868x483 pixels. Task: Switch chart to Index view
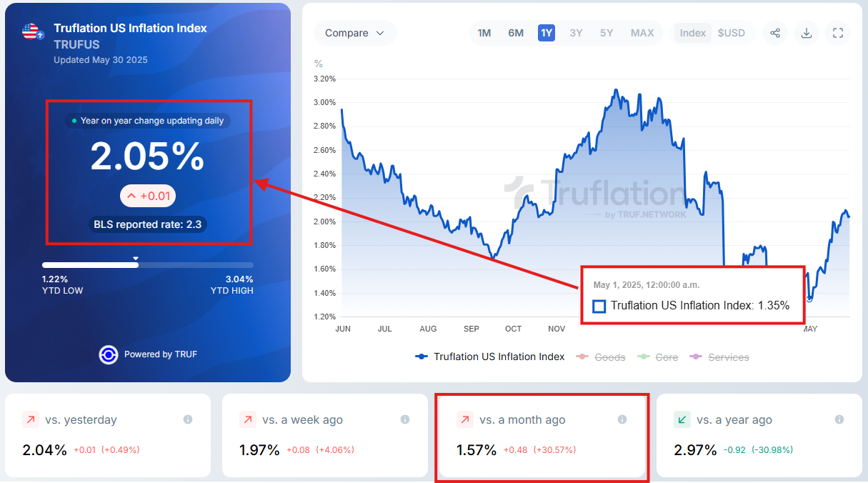692,33
